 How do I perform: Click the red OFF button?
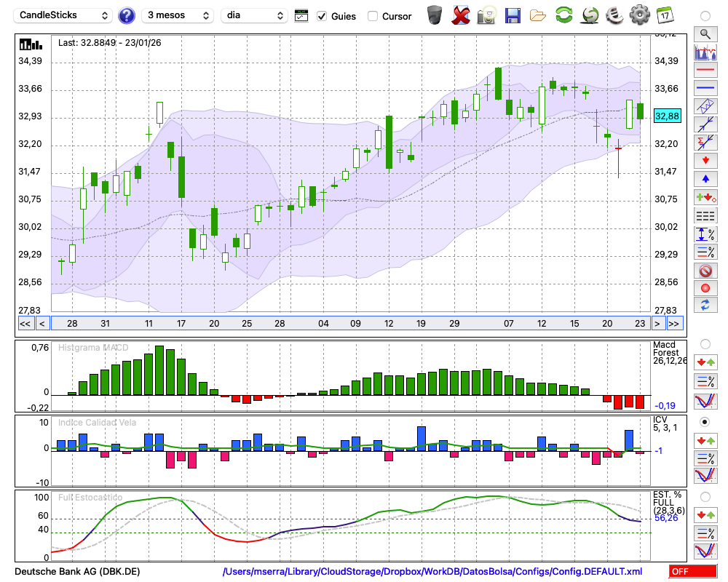pos(692,572)
